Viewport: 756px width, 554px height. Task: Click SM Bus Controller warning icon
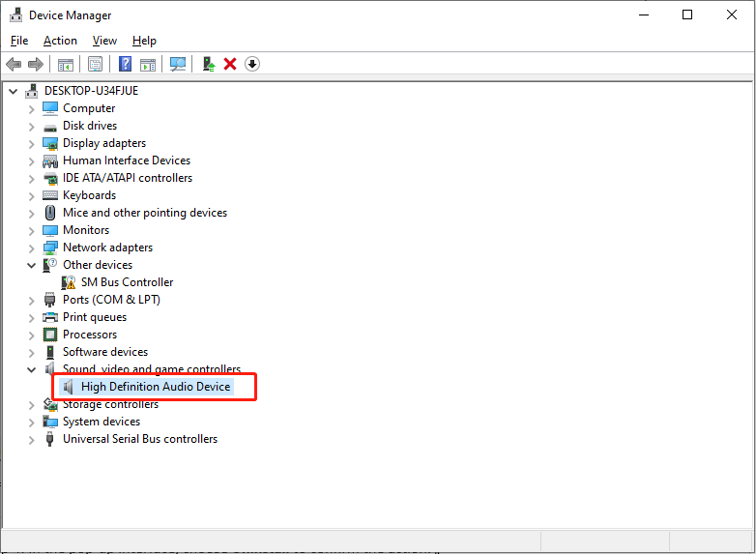tap(69, 282)
